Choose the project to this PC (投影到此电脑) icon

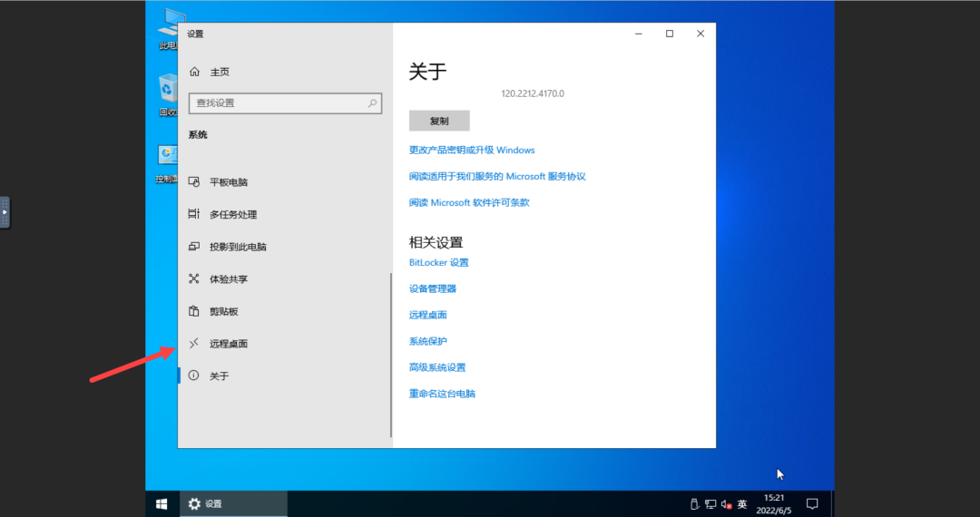click(x=194, y=247)
